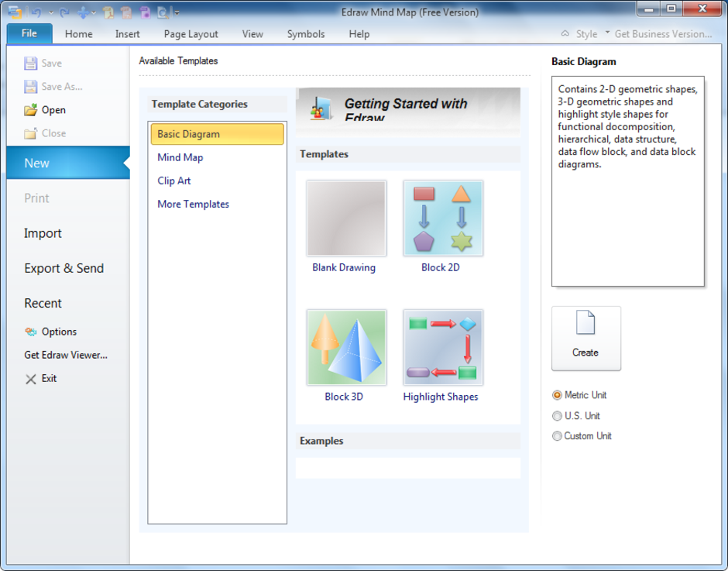Screen dimensions: 728x571
Task: Click the blue four-way move arrows icon
Action: coord(83,12)
